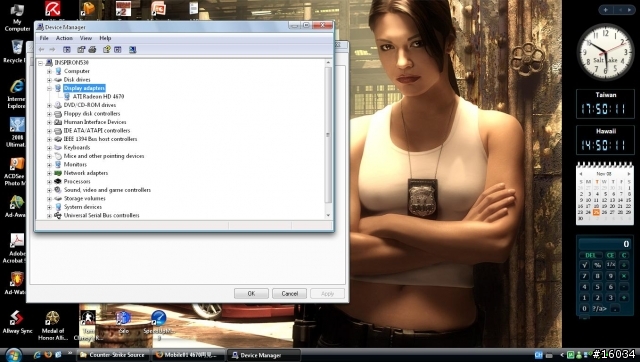Click the device tree scrollbar up arrow
This screenshot has height=362, width=640.
coord(328,63)
